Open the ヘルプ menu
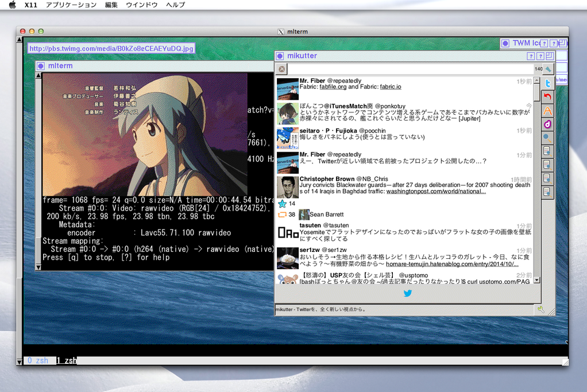 point(176,5)
